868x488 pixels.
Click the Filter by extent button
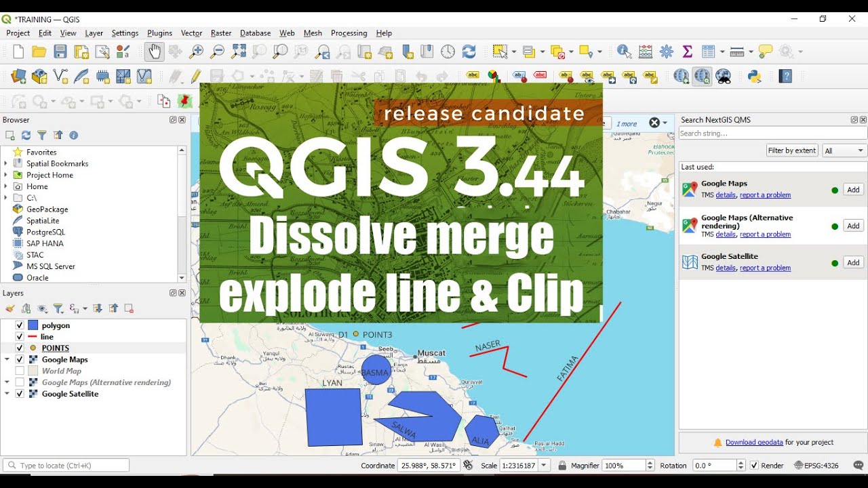(792, 150)
